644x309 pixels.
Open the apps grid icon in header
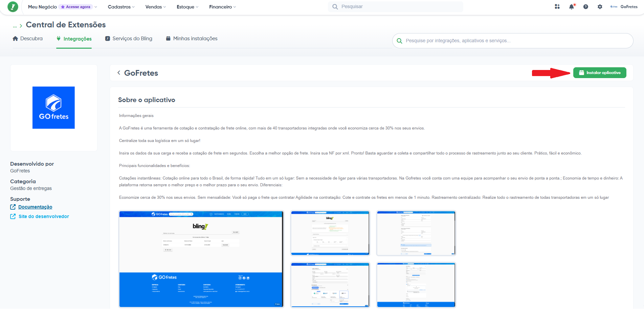tap(557, 7)
